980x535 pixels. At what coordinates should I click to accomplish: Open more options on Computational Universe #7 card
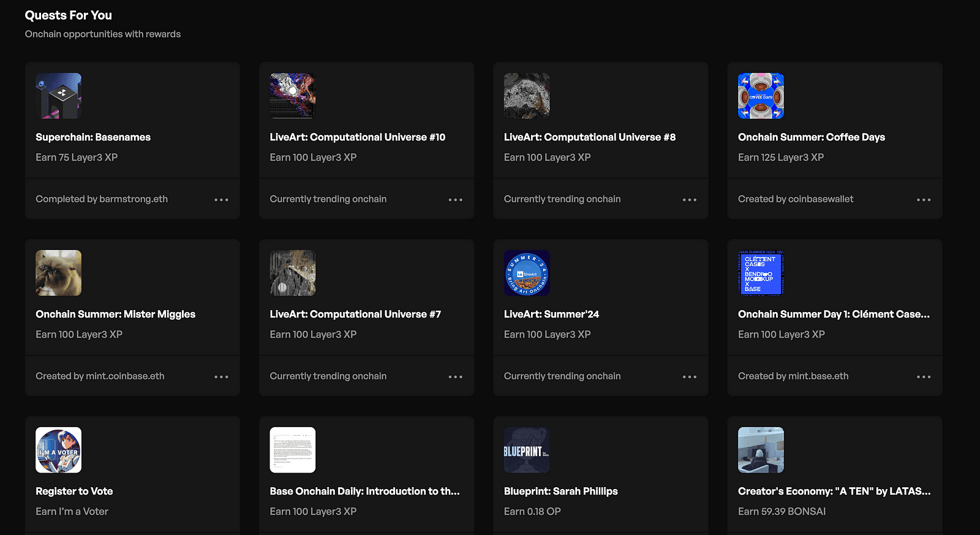(x=455, y=377)
